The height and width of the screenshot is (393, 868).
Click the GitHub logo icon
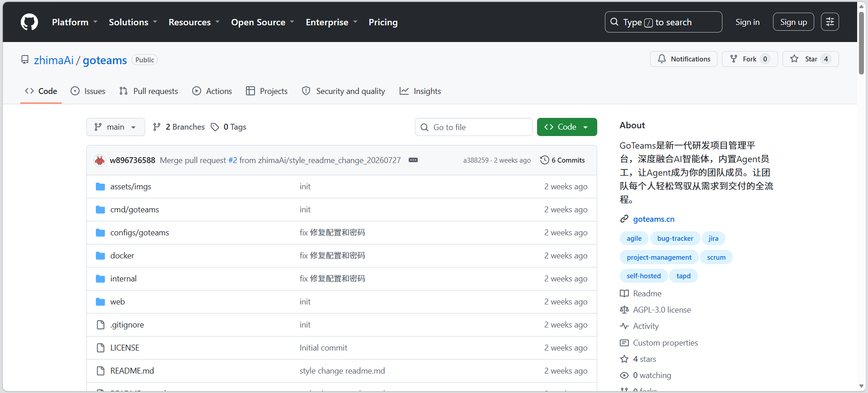tap(29, 22)
